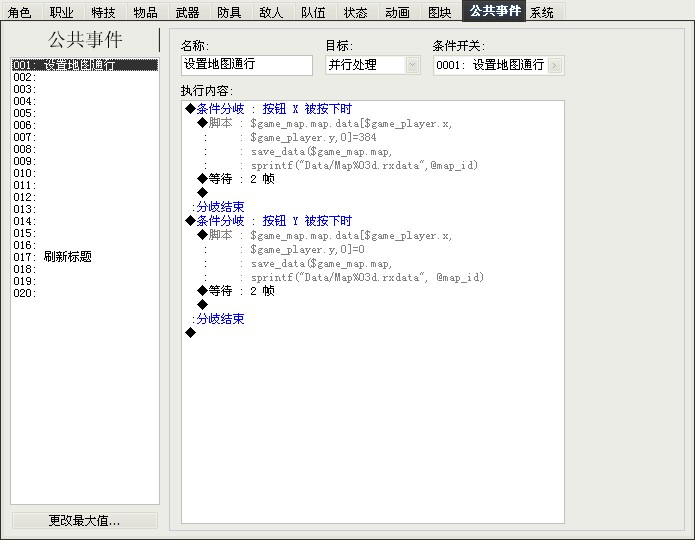Screen dimensions: 695x540
Task: Click the 条件开关 arrow button
Action: pyautogui.click(x=554, y=66)
